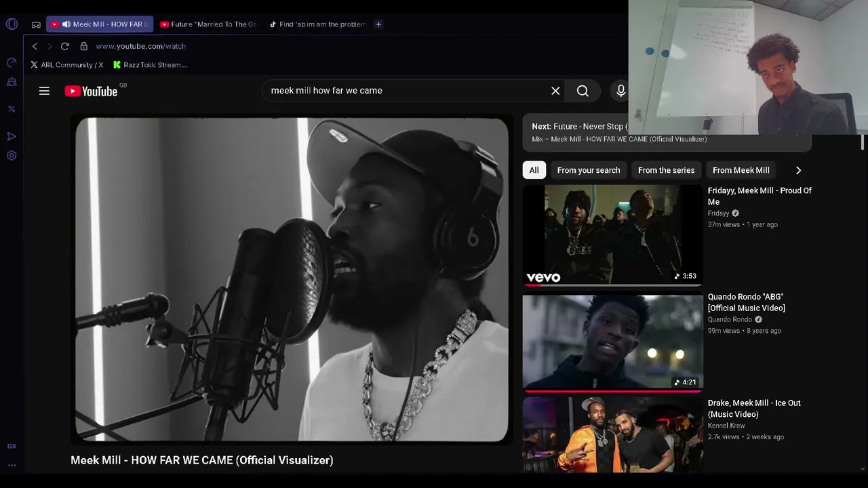
Task: Click the verified badge next to Quando Rondo
Action: [x=758, y=320]
